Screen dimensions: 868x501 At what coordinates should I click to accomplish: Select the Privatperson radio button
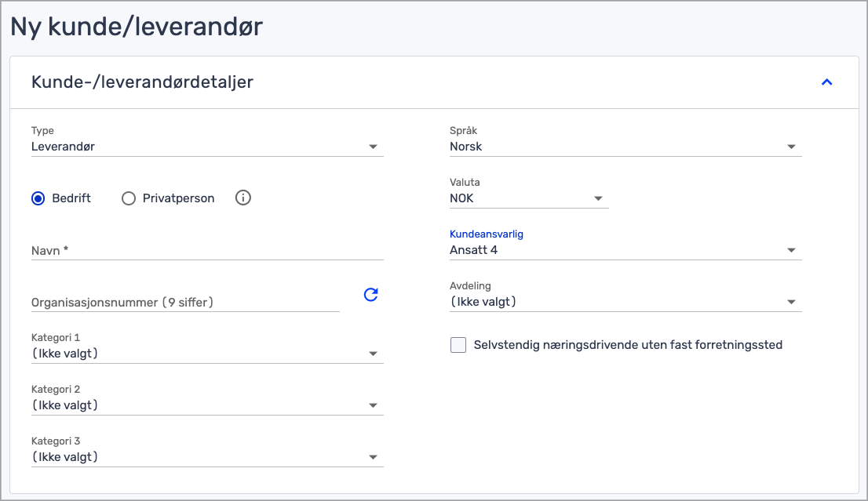point(129,198)
